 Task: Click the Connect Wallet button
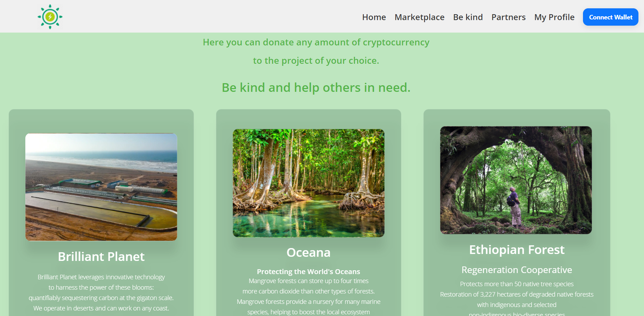coord(610,17)
